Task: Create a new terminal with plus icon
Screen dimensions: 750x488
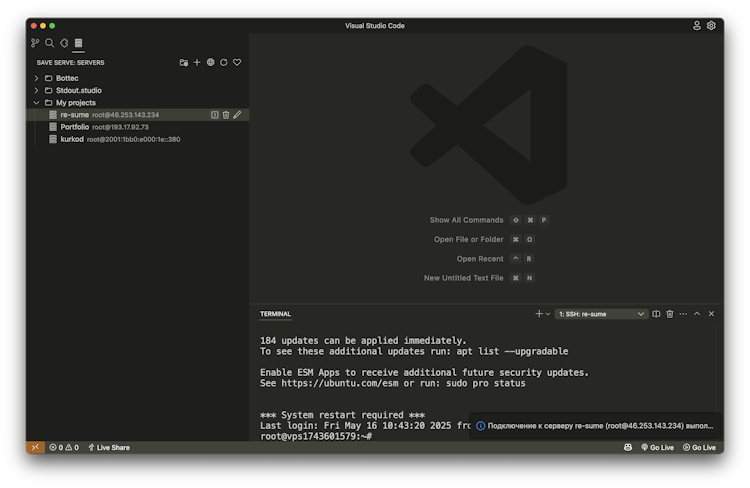Action: click(539, 314)
